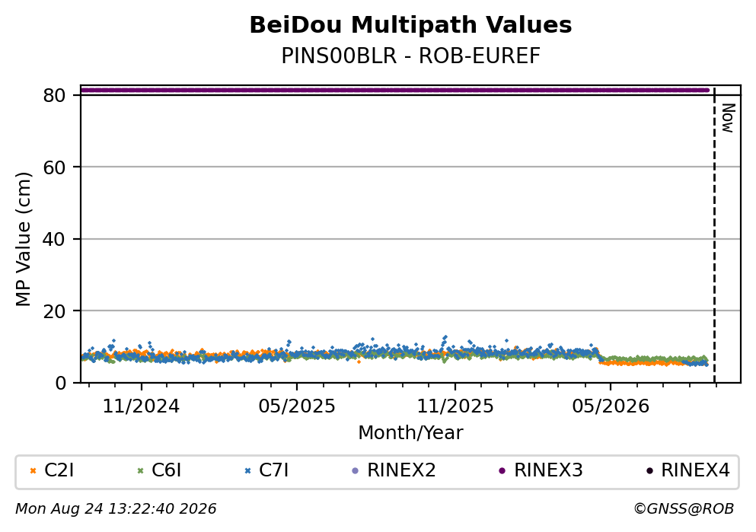756x532 pixels.
Task: Click the 11/2025 x-axis tick label
Action: coord(455,406)
